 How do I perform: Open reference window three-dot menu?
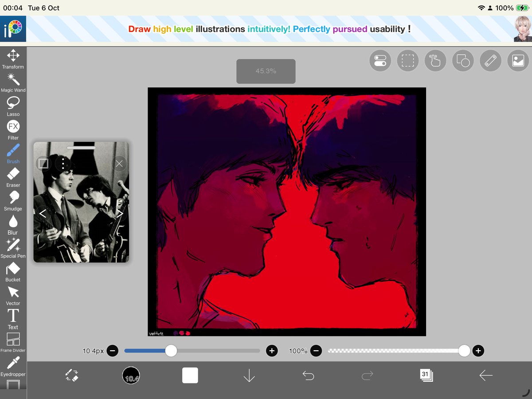(x=63, y=164)
